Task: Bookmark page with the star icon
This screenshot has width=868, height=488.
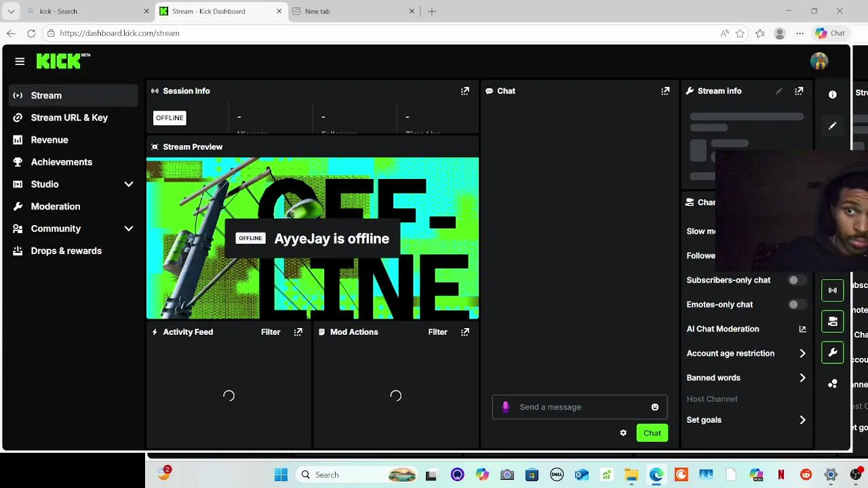Action: tap(740, 33)
